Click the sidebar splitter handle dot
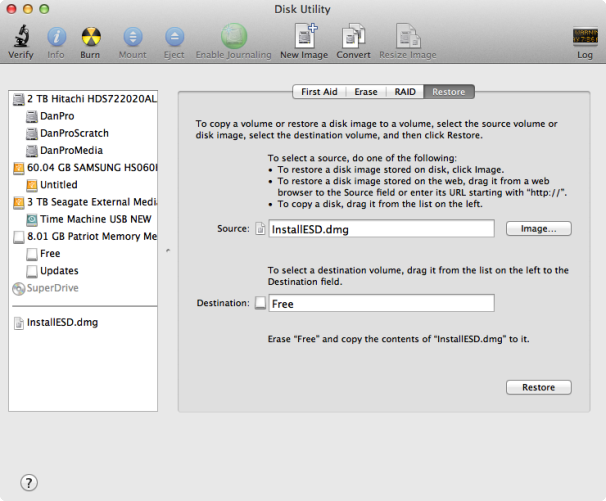 [x=168, y=251]
